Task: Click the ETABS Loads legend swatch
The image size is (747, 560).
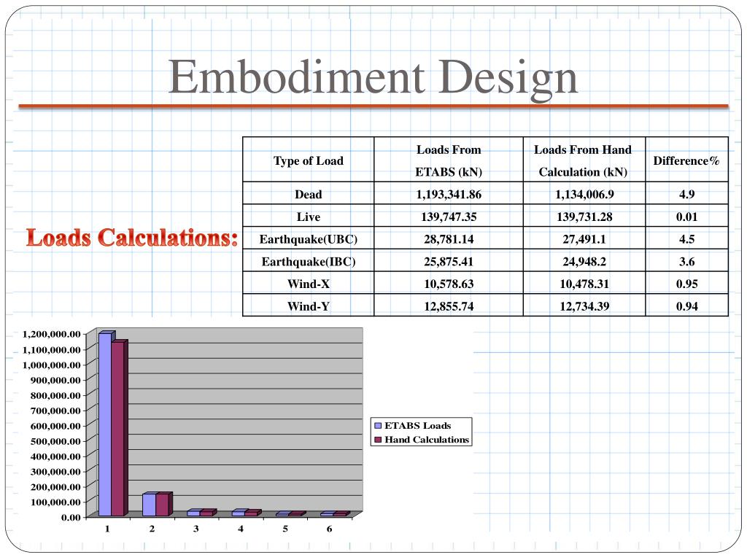Action: point(379,426)
